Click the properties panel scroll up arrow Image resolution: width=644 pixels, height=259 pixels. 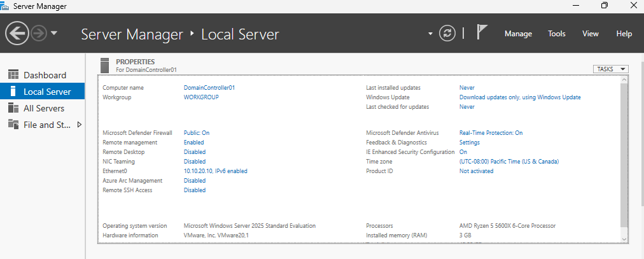pyautogui.click(x=624, y=79)
